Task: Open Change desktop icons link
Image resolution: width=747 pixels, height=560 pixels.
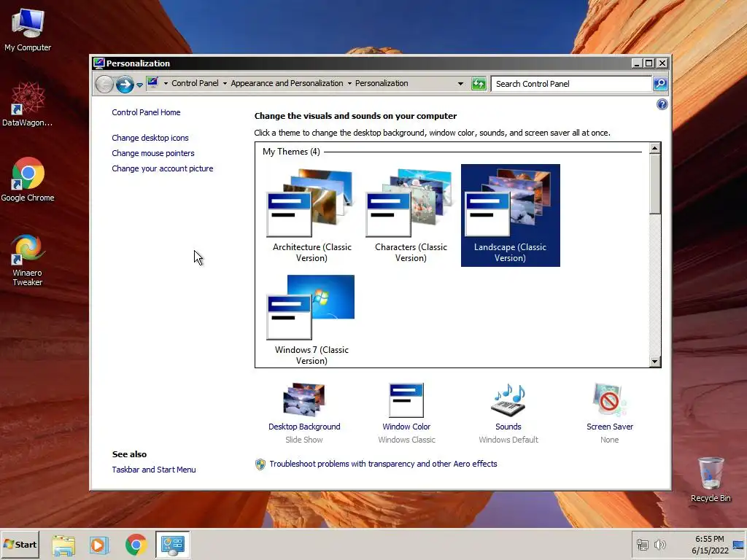Action: [x=150, y=138]
